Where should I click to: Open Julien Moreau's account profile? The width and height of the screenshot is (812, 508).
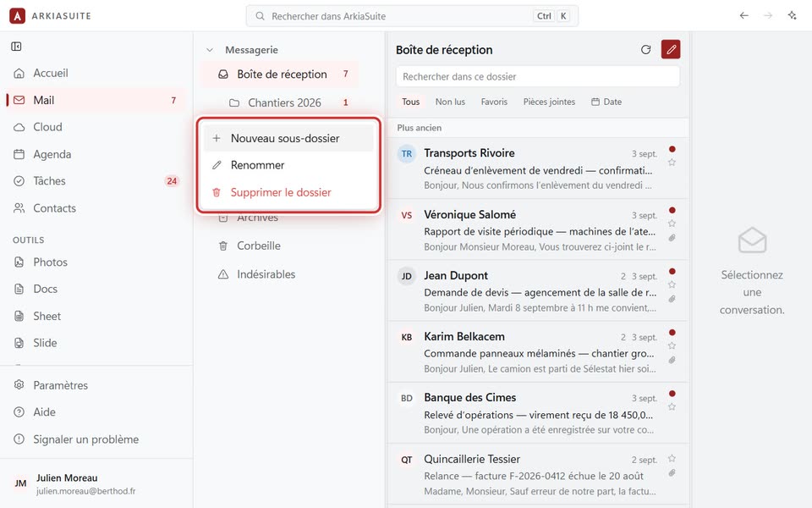pos(96,483)
